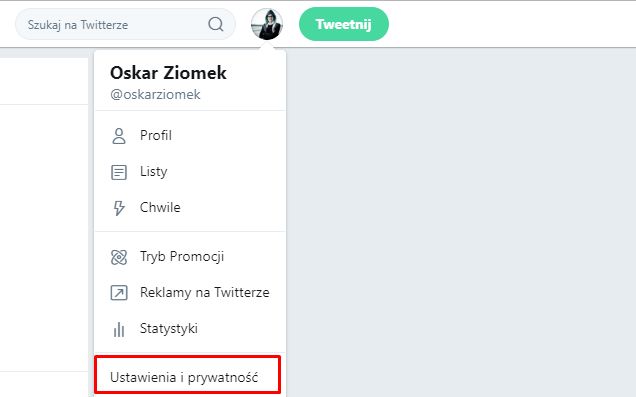
Task: Open the Listy menu item label
Action: click(153, 172)
